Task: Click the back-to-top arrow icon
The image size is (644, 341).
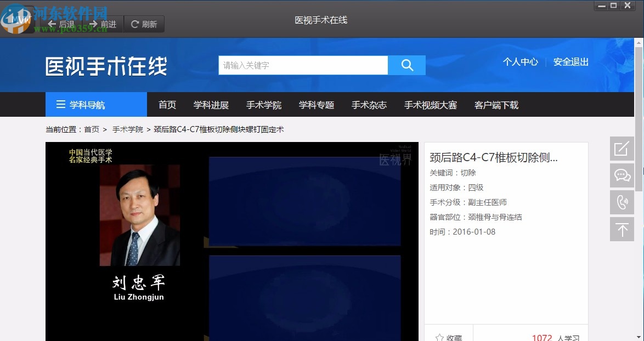Action: (622, 229)
